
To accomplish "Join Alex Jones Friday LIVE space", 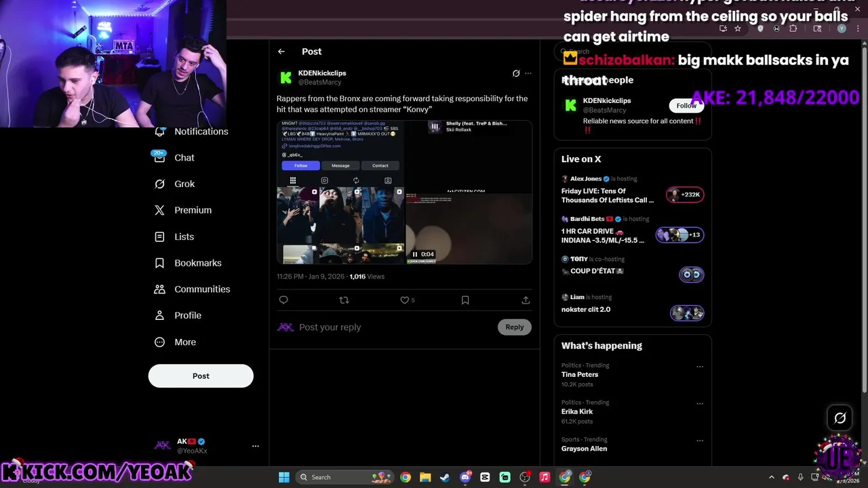I will [608, 195].
